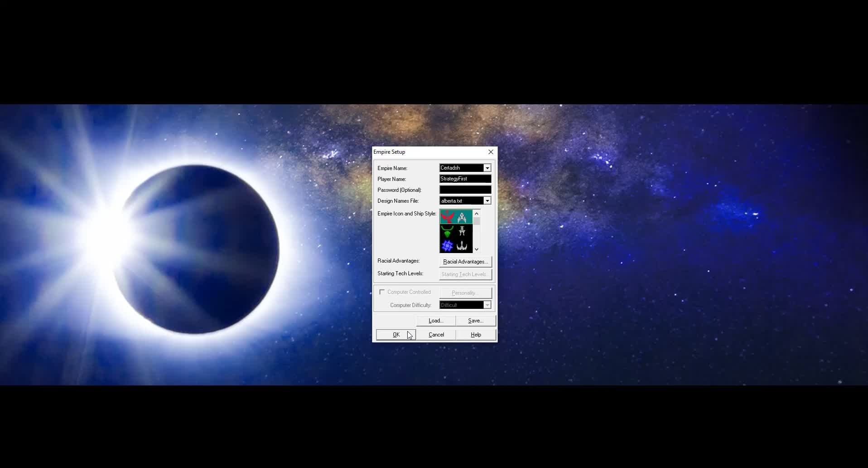Save the empire setup to file
Image resolution: width=868 pixels, height=468 pixels.
(x=476, y=321)
